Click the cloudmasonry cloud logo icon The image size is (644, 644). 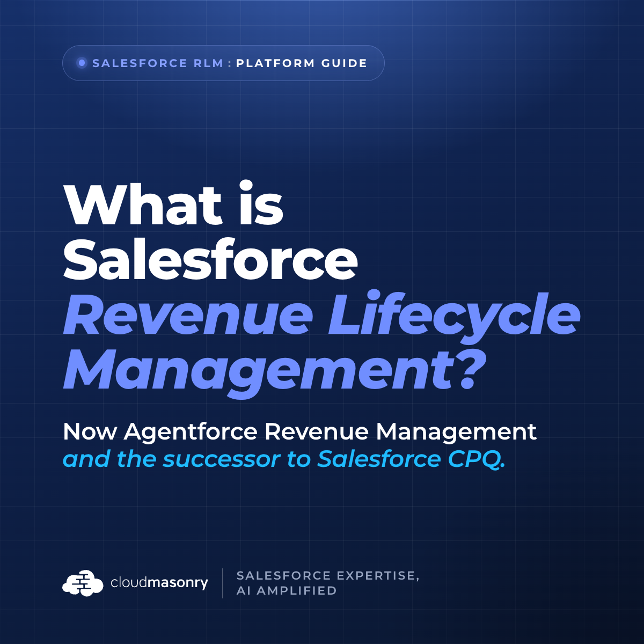click(83, 583)
